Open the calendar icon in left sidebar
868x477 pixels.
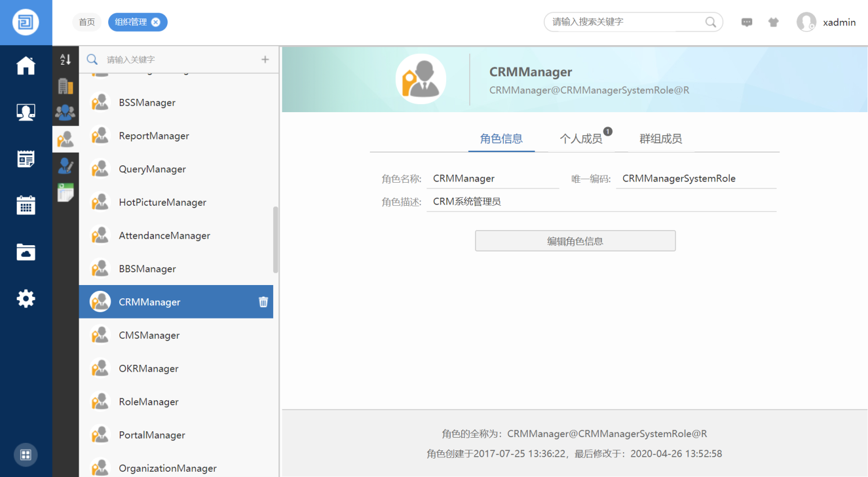[x=25, y=205]
